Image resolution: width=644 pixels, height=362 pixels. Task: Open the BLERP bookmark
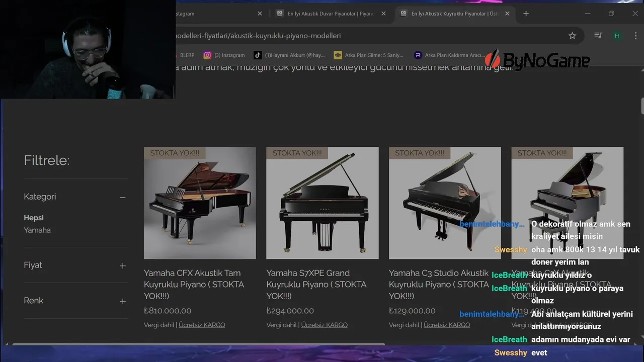[x=185, y=55]
